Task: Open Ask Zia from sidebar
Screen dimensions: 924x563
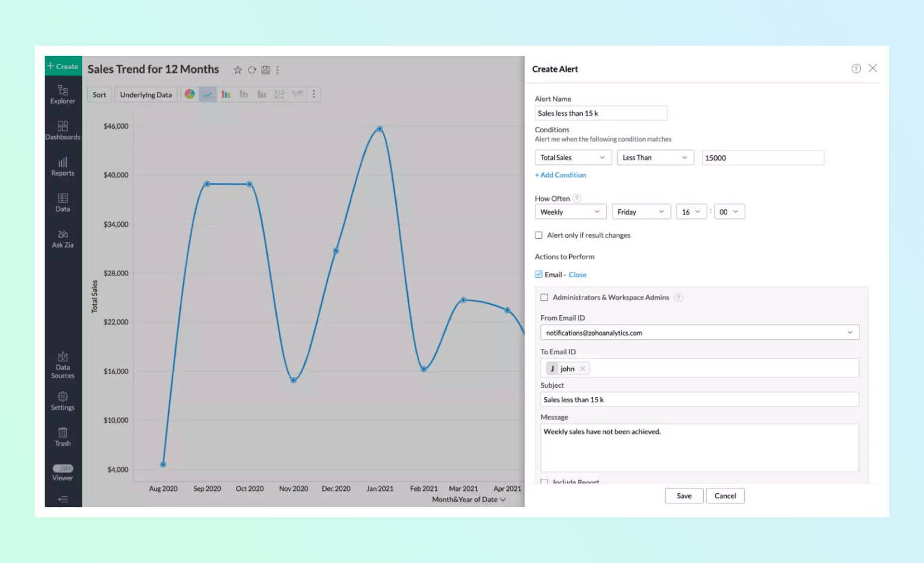Action: click(x=63, y=239)
